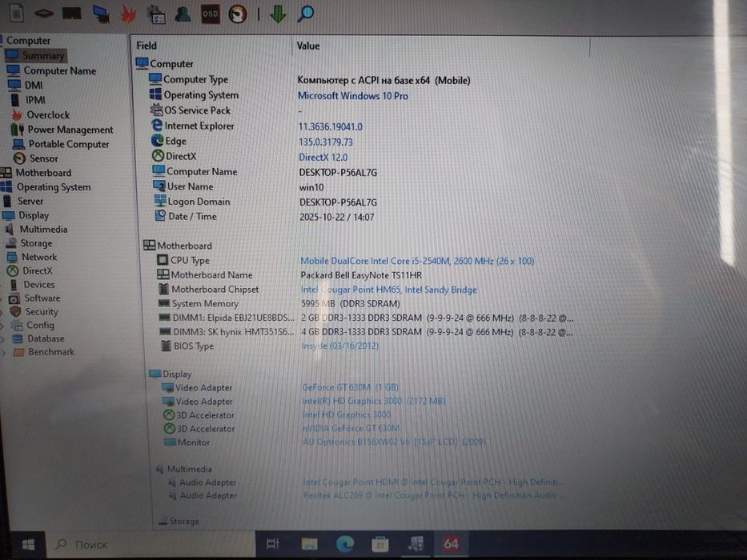Click the preferences checklist toolbar icon
The width and height of the screenshot is (747, 560).
[156, 14]
